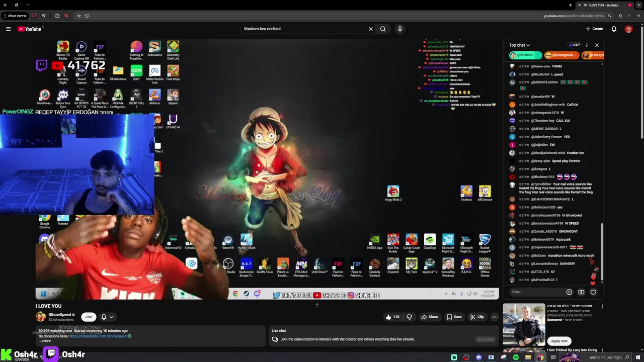
Task: Click 'I Got Tricked By Lazy Into Going' title
Action: coord(572,350)
